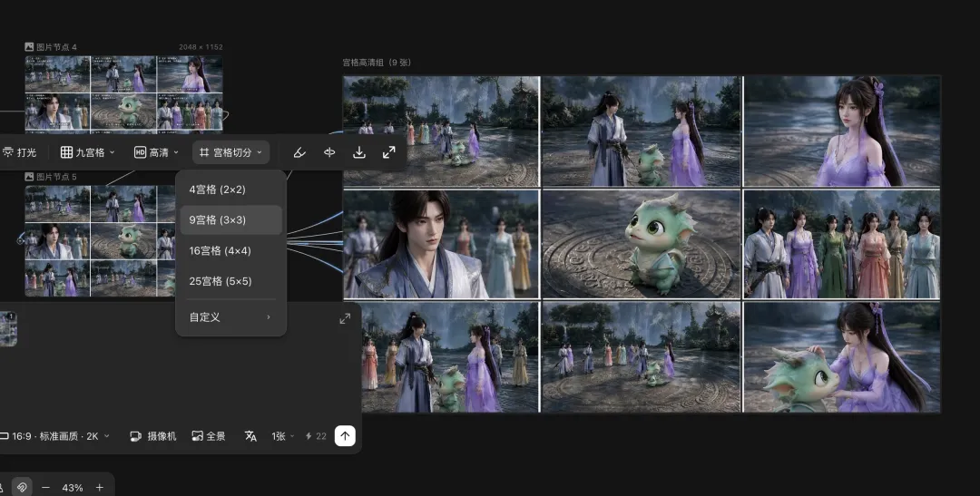Screen dimensions: 980x496
Task: Select group image of young man close-up
Action: 441,244
